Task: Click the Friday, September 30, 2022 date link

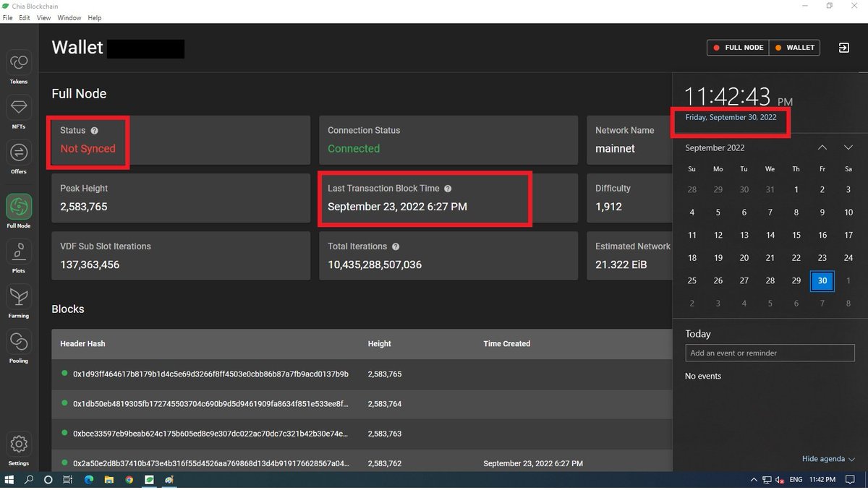Action: click(x=731, y=117)
